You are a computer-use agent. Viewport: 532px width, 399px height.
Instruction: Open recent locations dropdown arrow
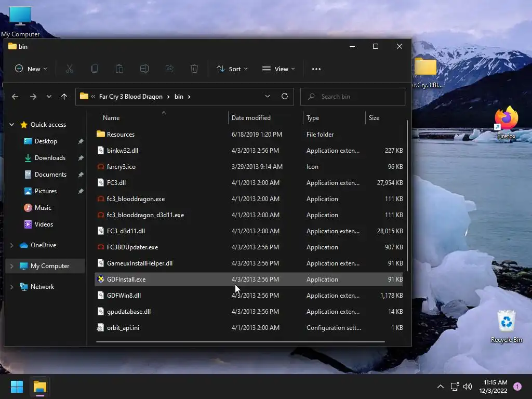49,97
